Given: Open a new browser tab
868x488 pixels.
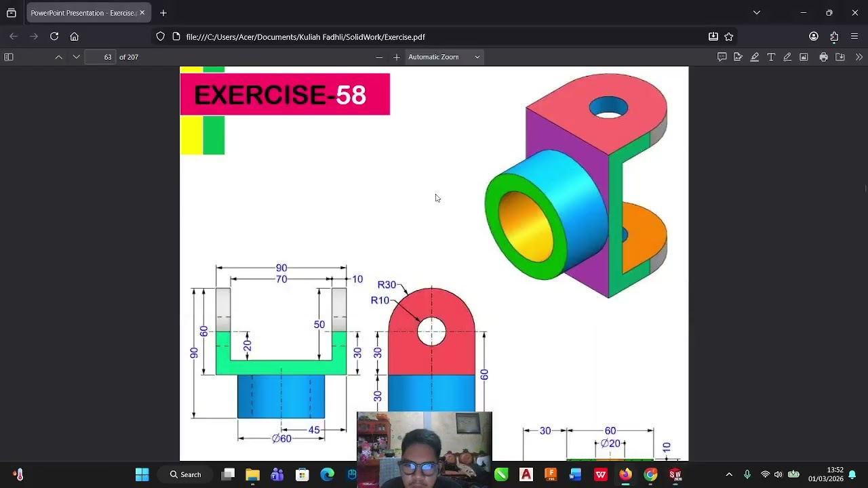Looking at the screenshot, I should click(x=163, y=13).
